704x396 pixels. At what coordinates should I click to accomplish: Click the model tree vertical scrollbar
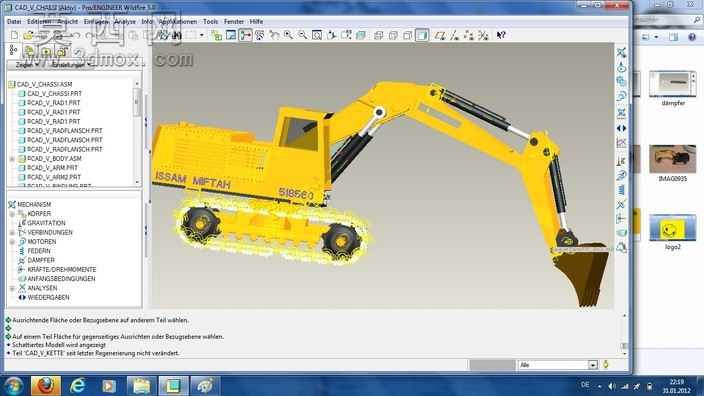pyautogui.click(x=137, y=132)
